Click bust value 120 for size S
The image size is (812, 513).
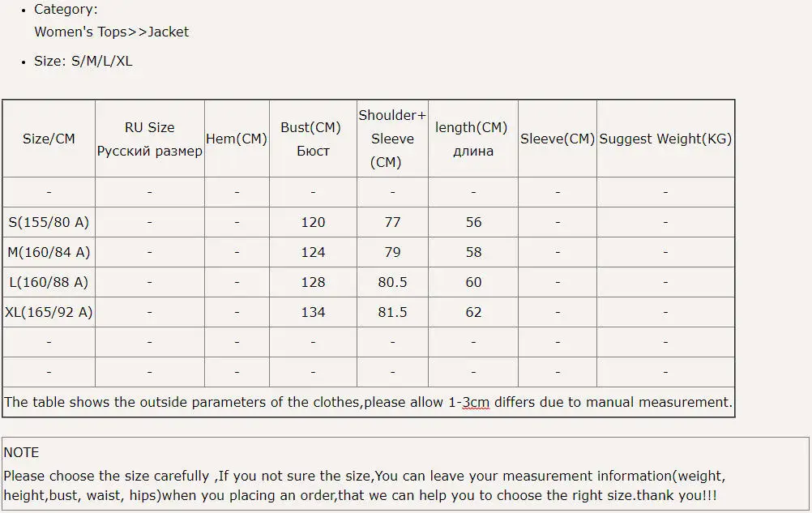click(313, 222)
